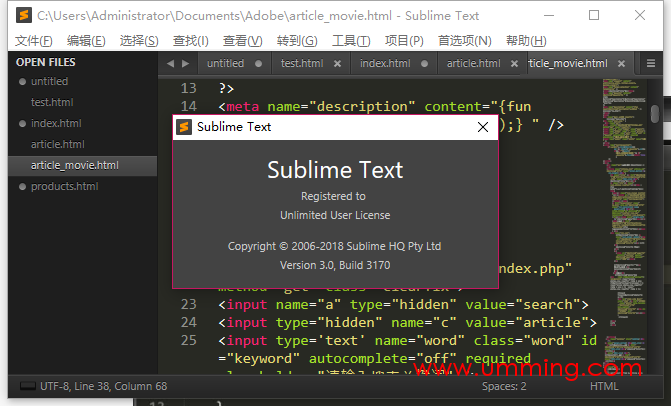This screenshot has width=671, height=406.
Task: Close the article.html tab
Action: click(x=514, y=64)
